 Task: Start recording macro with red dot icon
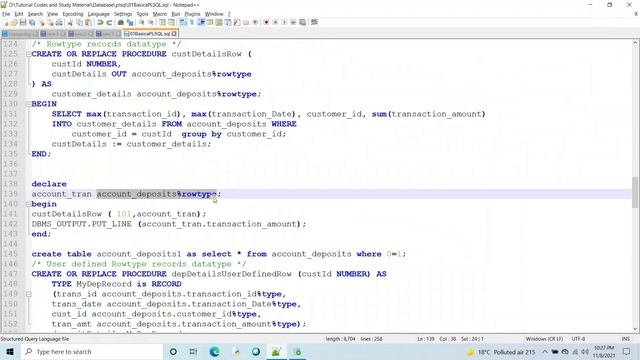pos(266,22)
